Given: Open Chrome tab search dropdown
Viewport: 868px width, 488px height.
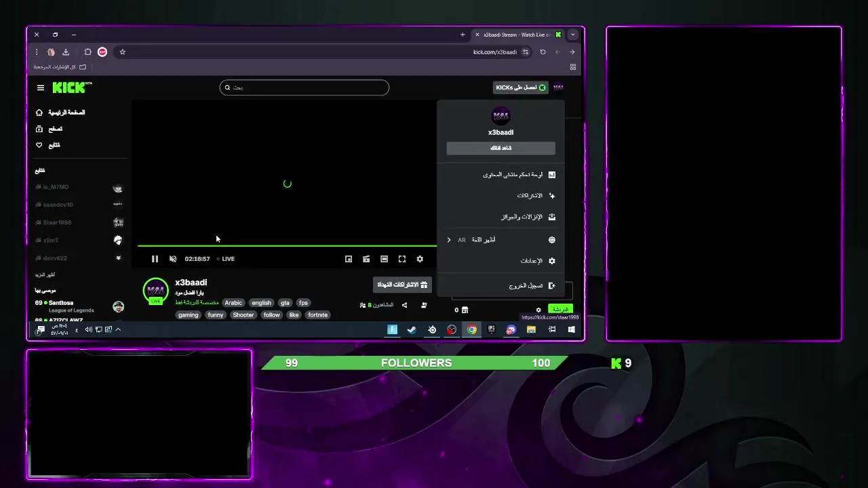Looking at the screenshot, I should pos(573,35).
